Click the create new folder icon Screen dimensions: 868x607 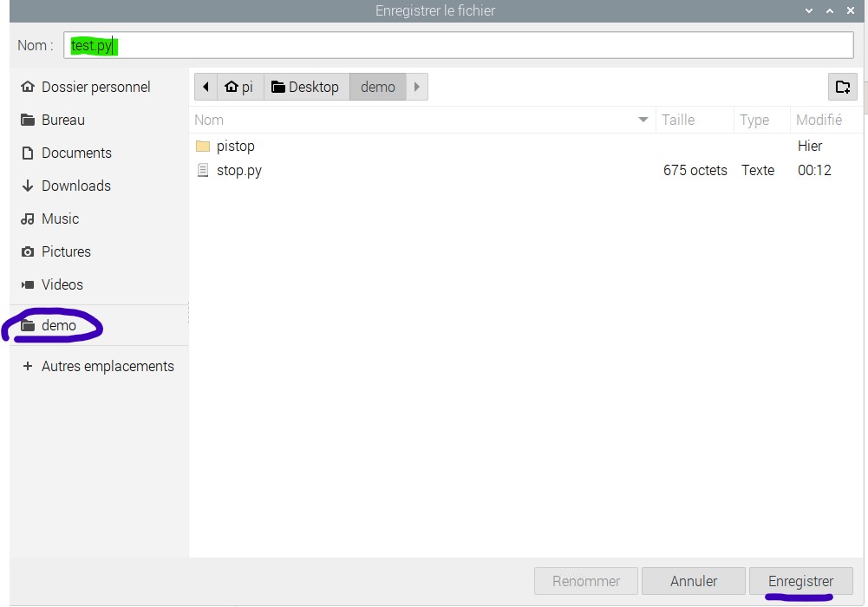[842, 87]
